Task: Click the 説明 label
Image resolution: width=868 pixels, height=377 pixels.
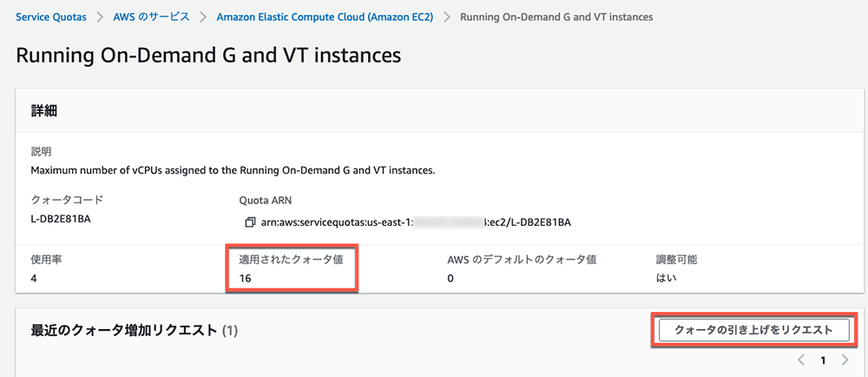Action: [41, 151]
